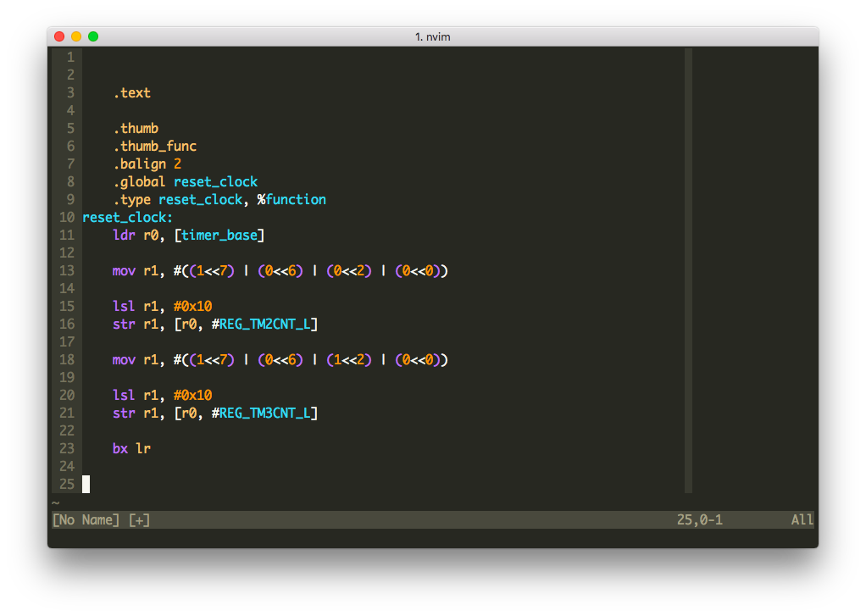Click 'mov' instruction on line 13
The width and height of the screenshot is (866, 616).
[124, 270]
